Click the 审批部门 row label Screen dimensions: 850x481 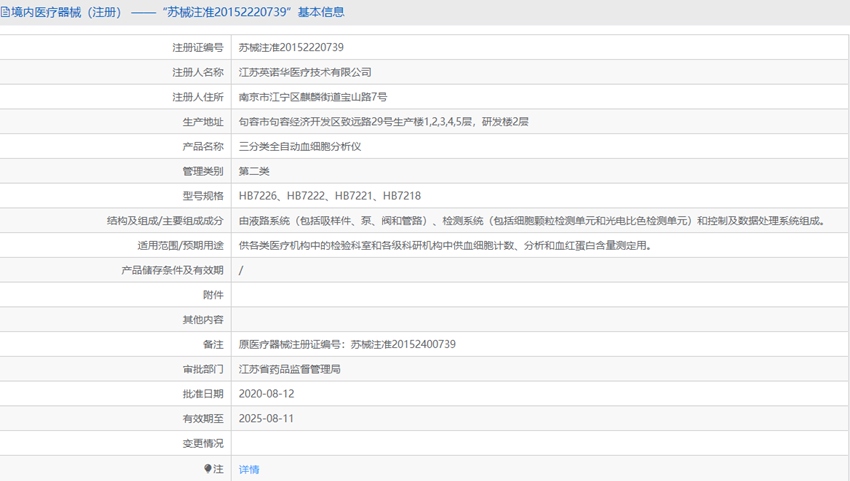click(203, 369)
